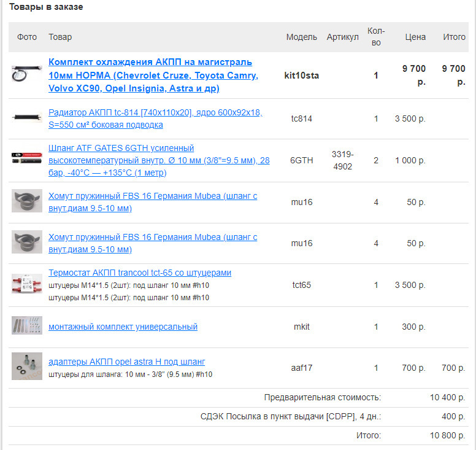The width and height of the screenshot is (476, 450).
Task: Click the tc-814 radiator thumbnail
Action: (27, 117)
